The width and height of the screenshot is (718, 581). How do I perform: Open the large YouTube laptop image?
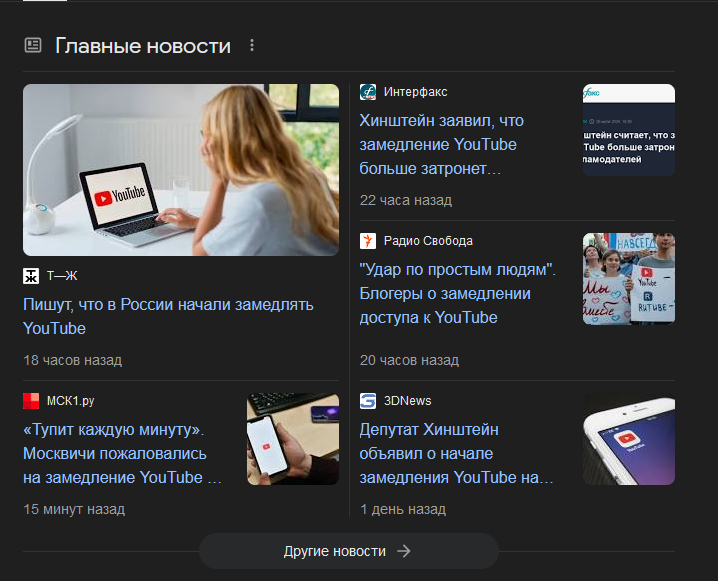tap(181, 169)
